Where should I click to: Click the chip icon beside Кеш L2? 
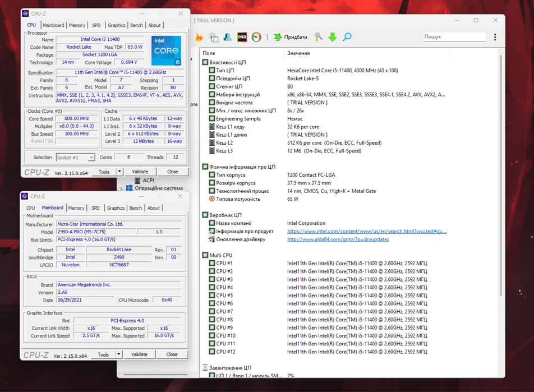coord(212,142)
